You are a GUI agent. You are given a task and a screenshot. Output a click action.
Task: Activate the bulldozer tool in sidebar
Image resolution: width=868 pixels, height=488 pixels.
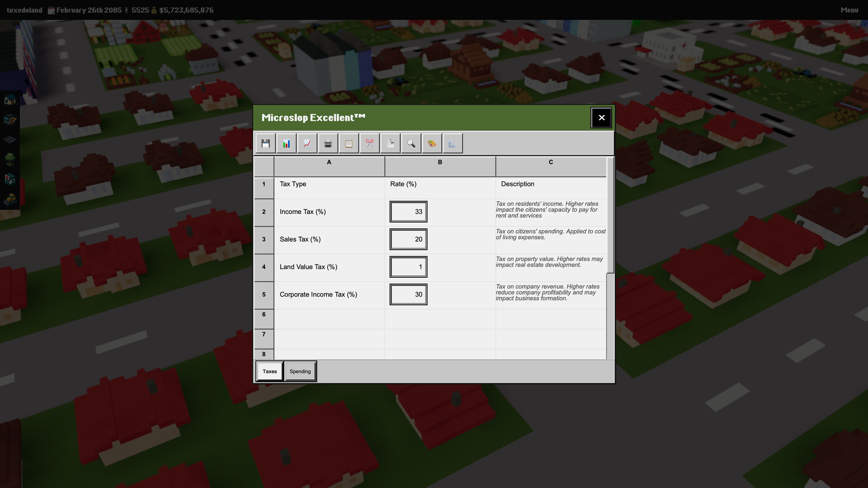pyautogui.click(x=9, y=199)
